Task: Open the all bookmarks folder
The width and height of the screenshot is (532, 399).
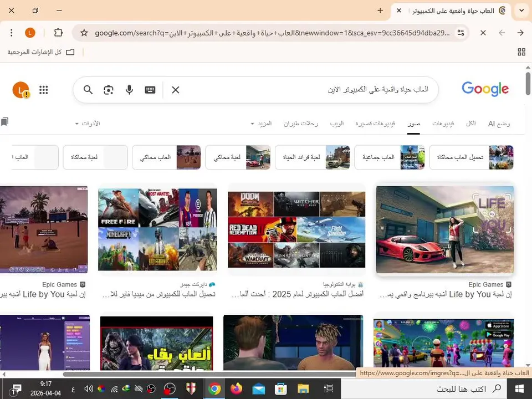Action: (41, 52)
